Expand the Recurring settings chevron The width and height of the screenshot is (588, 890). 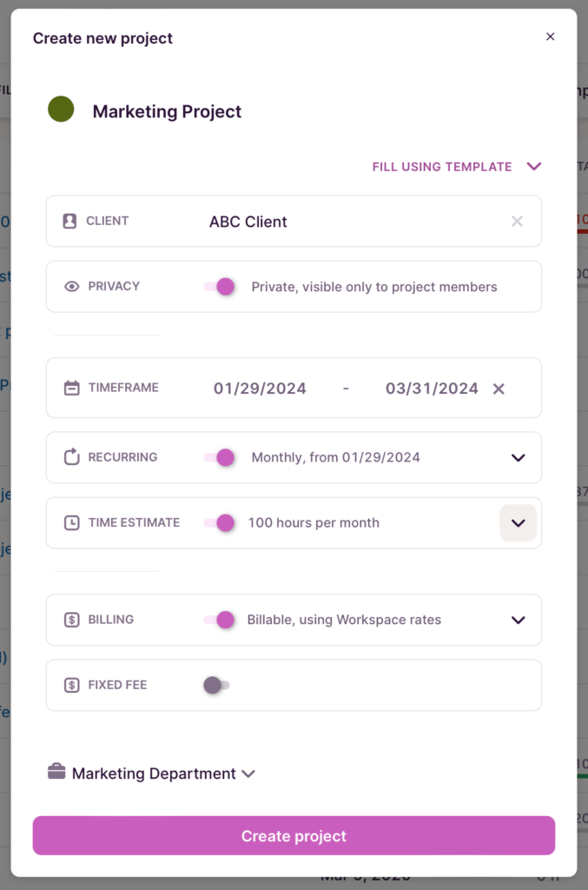click(518, 457)
